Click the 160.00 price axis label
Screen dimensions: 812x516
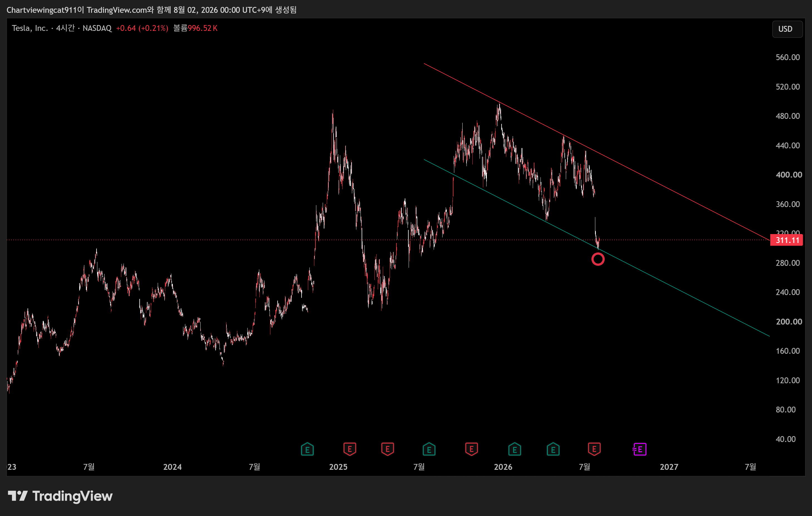(x=788, y=351)
